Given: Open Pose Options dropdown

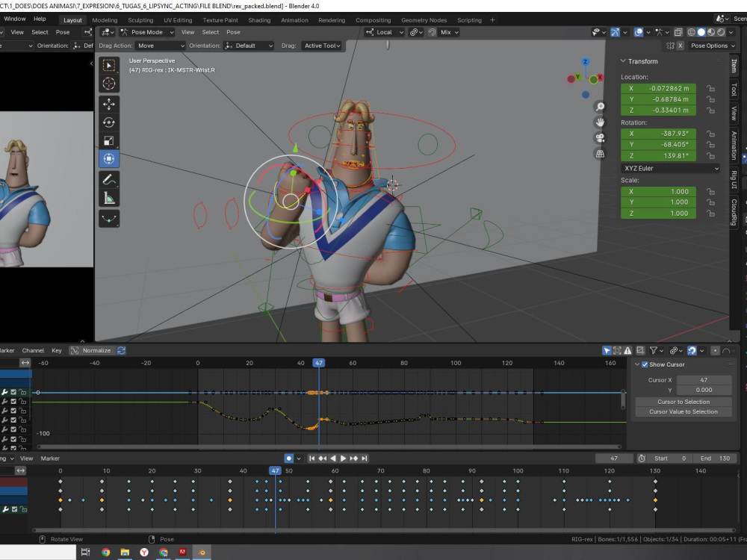Looking at the screenshot, I should (x=713, y=46).
